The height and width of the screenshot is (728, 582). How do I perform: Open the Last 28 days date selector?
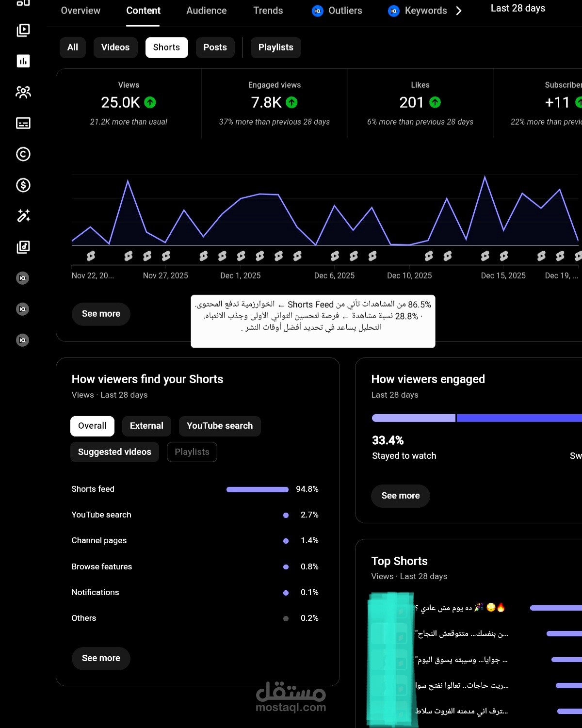pos(518,8)
